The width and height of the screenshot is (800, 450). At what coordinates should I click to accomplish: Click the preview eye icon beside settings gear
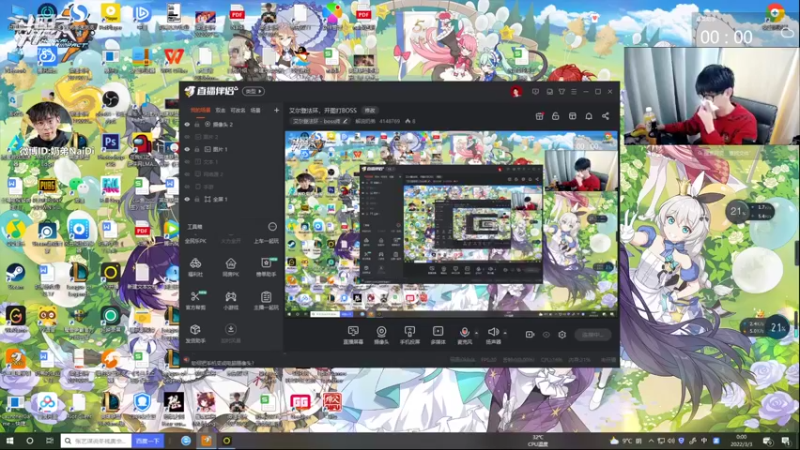pos(546,335)
